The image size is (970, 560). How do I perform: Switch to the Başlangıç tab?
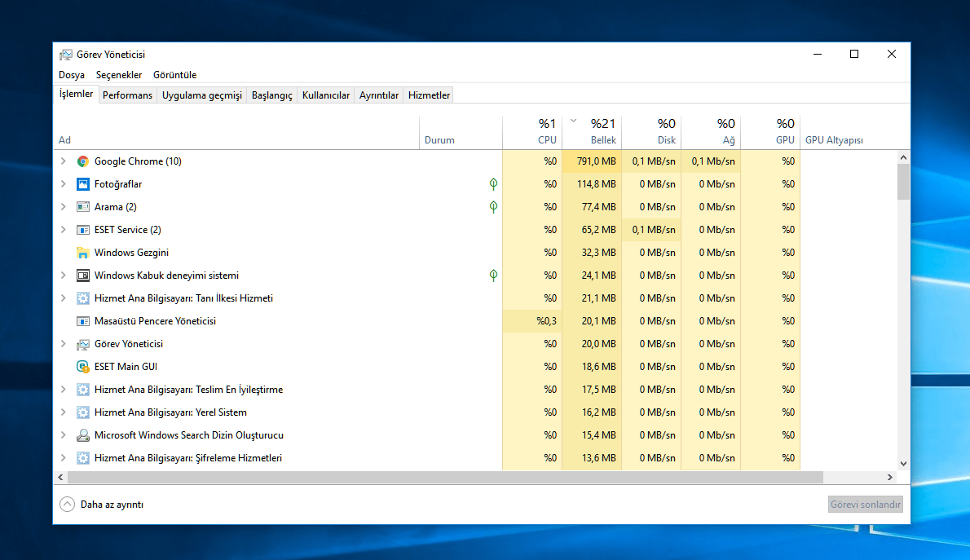click(x=271, y=95)
